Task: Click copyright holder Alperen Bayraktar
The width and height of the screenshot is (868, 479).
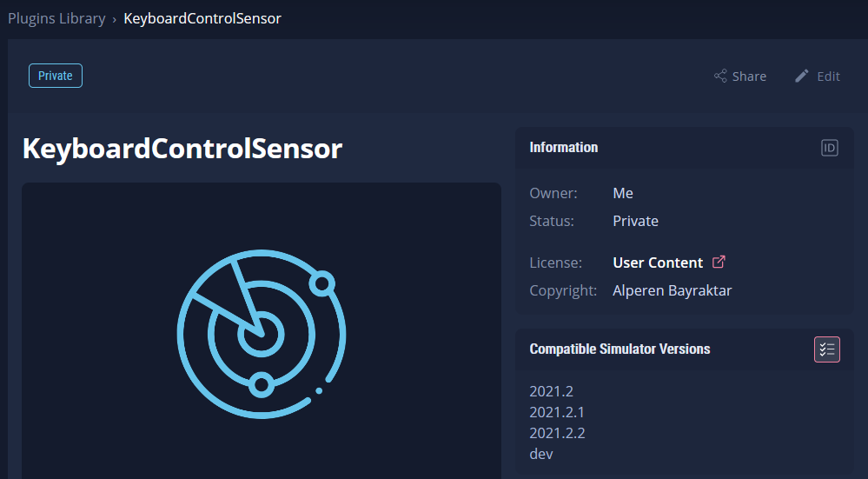Action: point(672,290)
